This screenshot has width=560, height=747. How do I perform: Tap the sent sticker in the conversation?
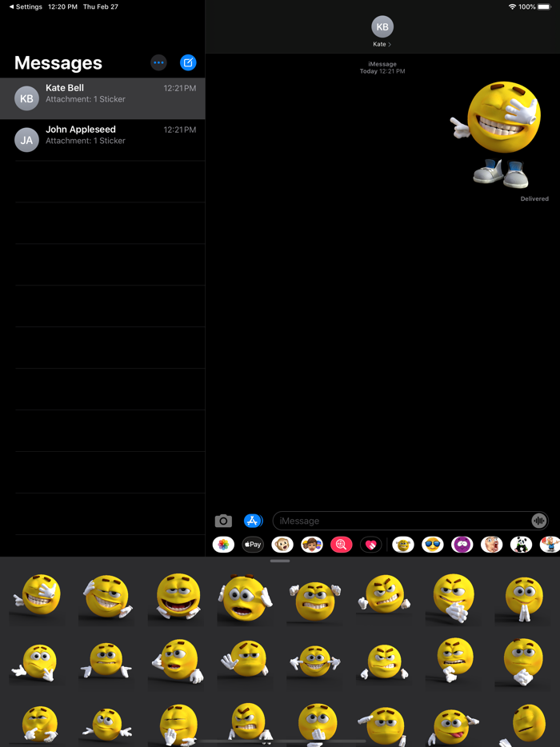496,135
